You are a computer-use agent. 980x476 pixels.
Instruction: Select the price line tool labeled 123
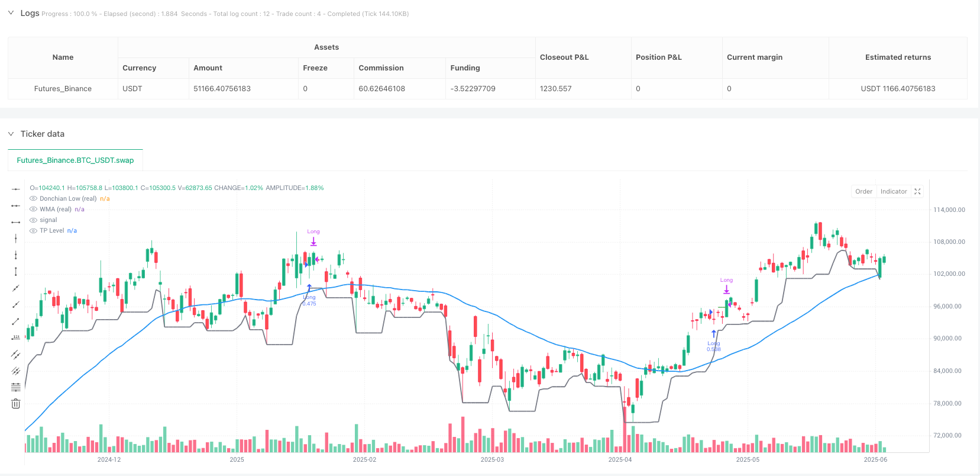pyautogui.click(x=16, y=337)
